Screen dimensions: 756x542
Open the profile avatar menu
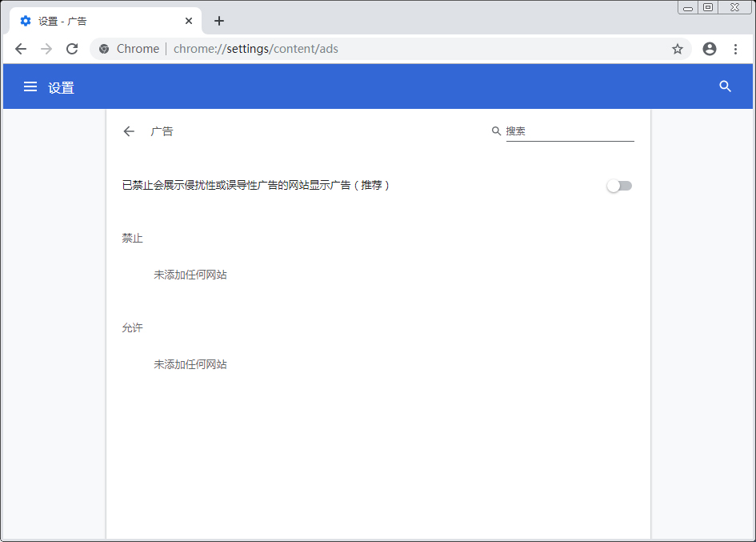point(709,49)
